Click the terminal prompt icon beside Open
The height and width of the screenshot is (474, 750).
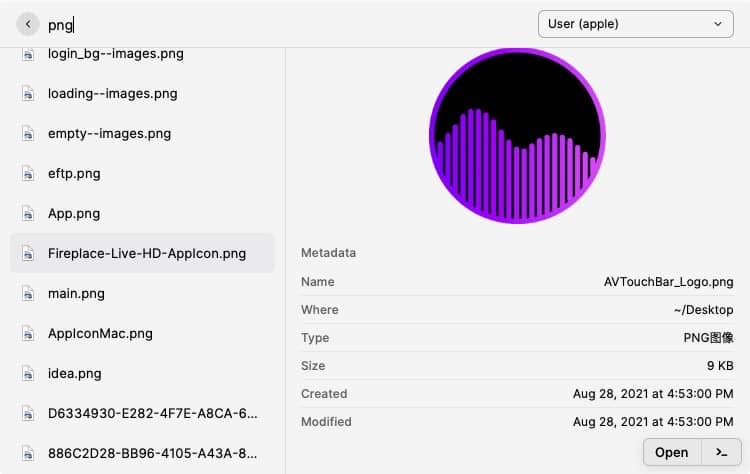pos(721,452)
